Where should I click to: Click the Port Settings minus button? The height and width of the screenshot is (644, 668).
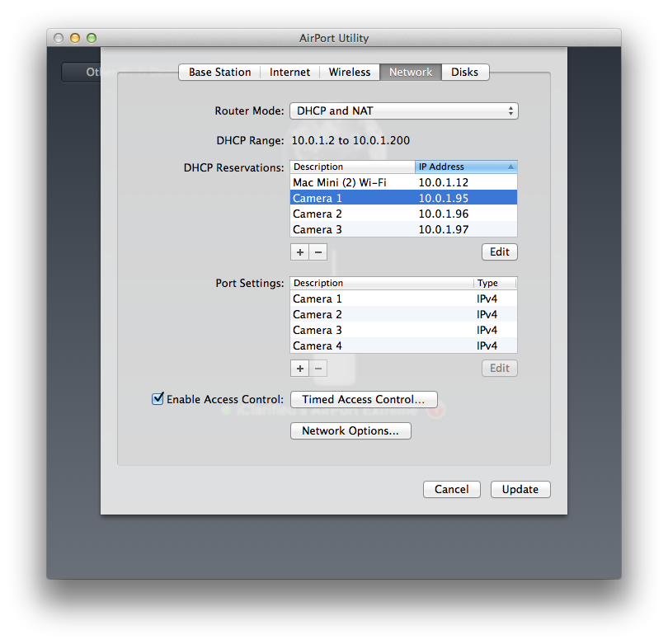(x=318, y=369)
